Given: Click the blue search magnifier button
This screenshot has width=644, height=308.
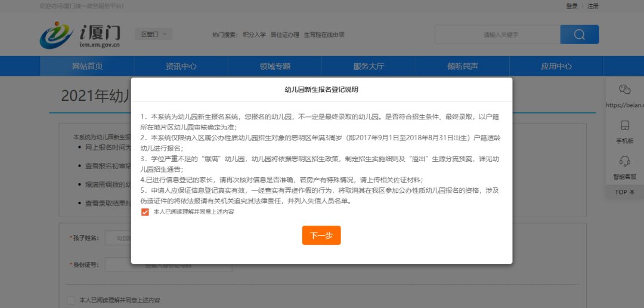Looking at the screenshot, I should (580, 35).
